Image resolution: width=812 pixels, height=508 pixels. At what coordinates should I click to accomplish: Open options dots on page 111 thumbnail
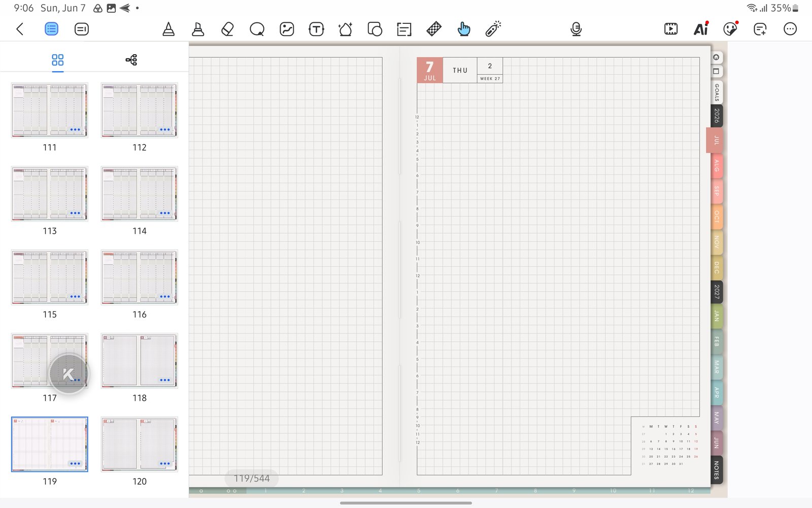click(75, 130)
